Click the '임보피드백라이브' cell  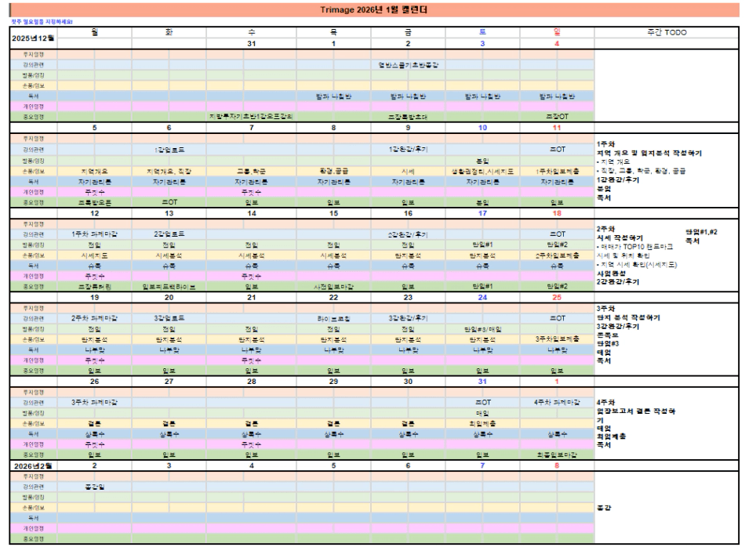[x=169, y=287]
